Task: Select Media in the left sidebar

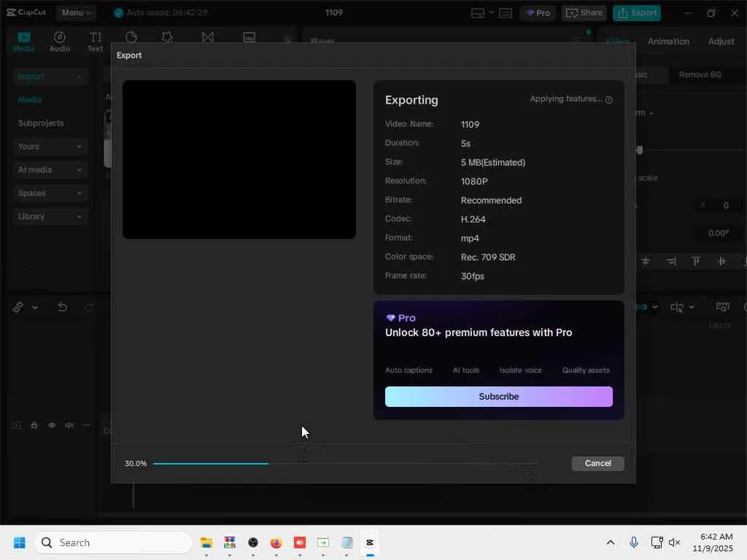Action: click(x=29, y=99)
